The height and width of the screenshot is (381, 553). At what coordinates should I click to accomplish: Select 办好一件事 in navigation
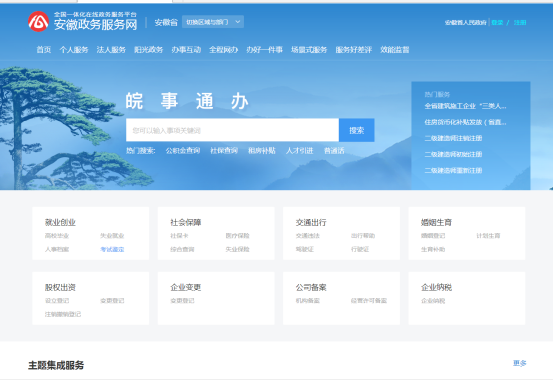point(265,50)
